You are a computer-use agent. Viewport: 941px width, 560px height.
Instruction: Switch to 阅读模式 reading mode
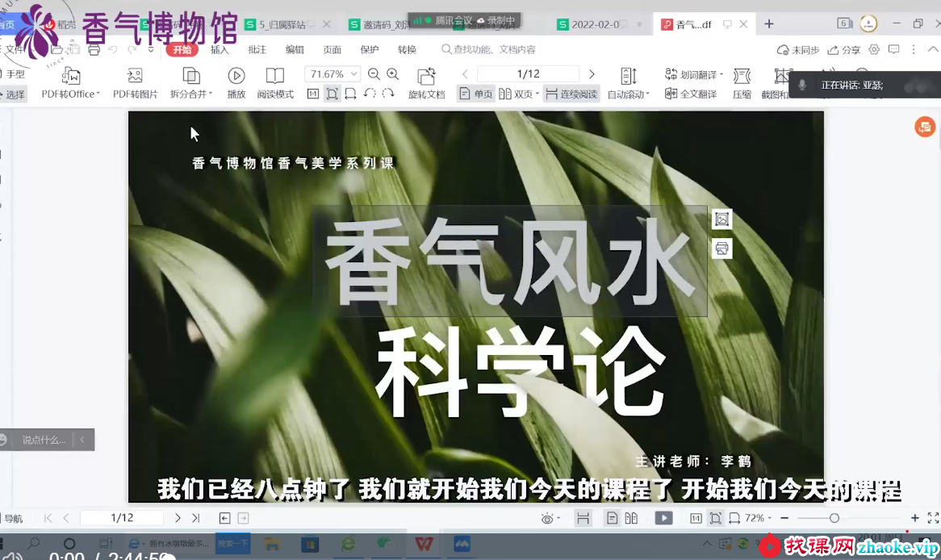click(275, 83)
